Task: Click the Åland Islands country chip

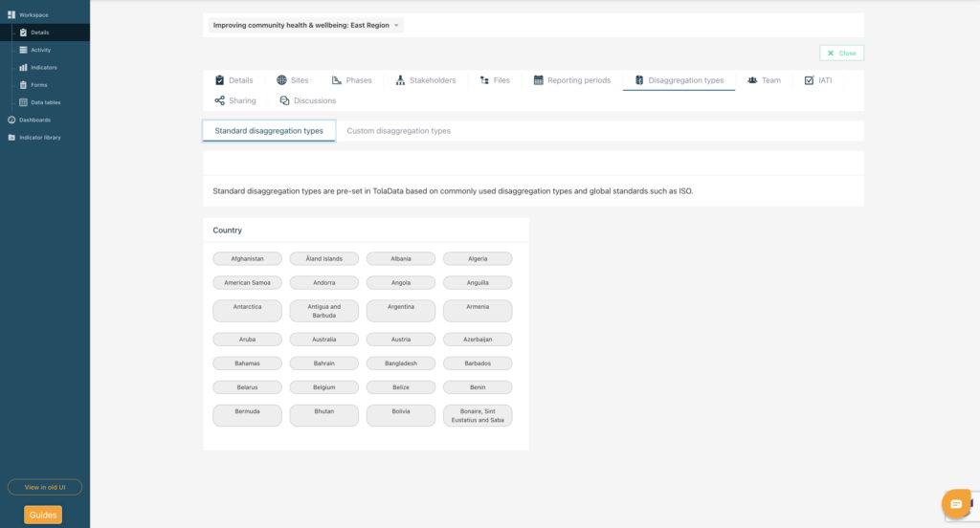Action: [x=323, y=258]
